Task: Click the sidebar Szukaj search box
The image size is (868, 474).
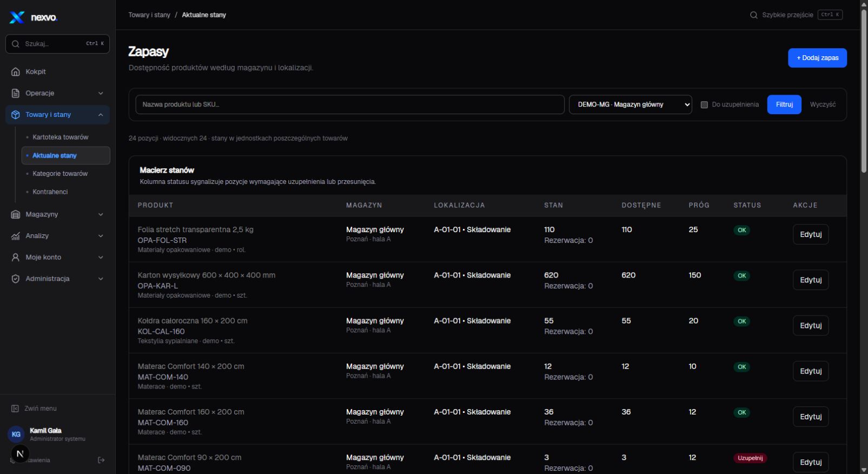Action: (57, 44)
